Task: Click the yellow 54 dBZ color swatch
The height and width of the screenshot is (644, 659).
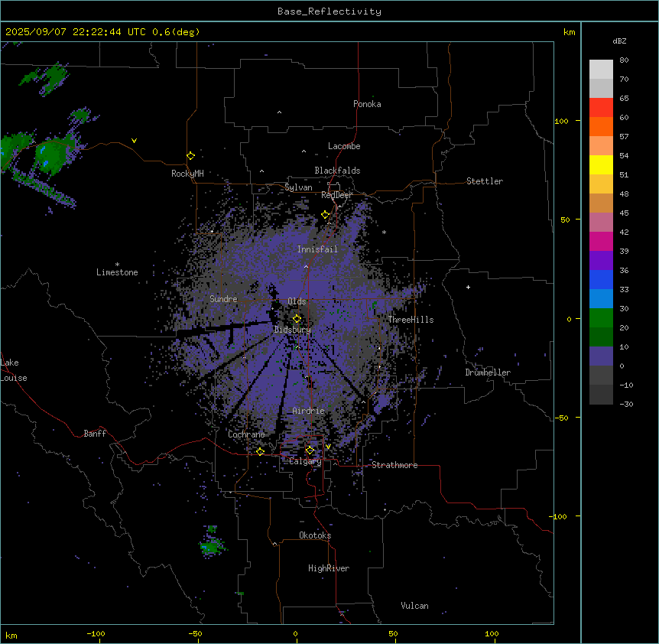Action: click(x=601, y=164)
